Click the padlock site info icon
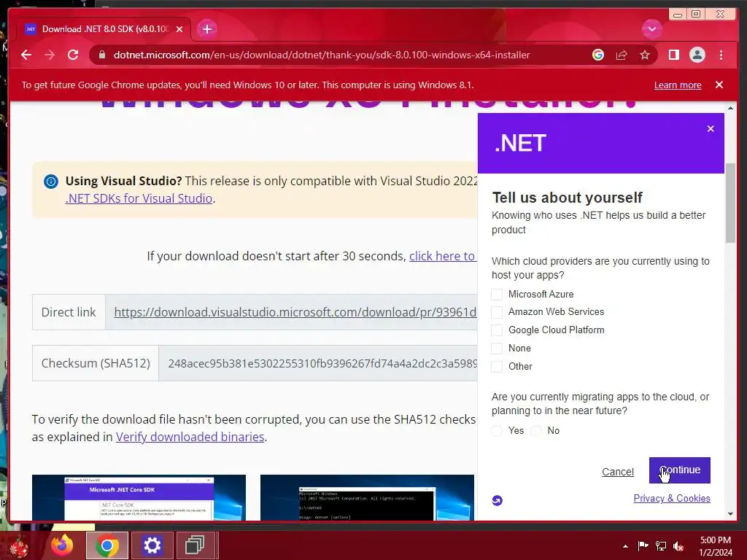 point(102,55)
